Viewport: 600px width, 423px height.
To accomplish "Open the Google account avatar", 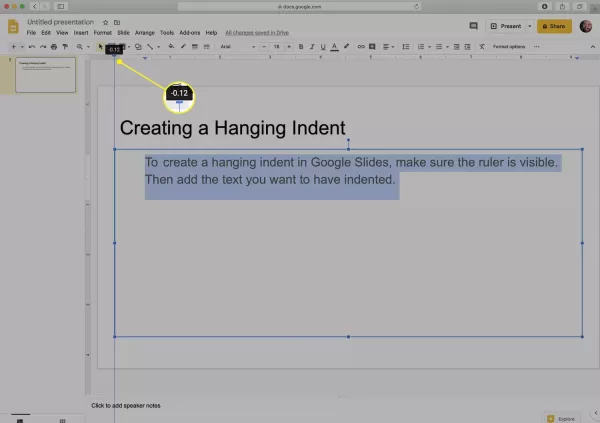I will [x=585, y=26].
